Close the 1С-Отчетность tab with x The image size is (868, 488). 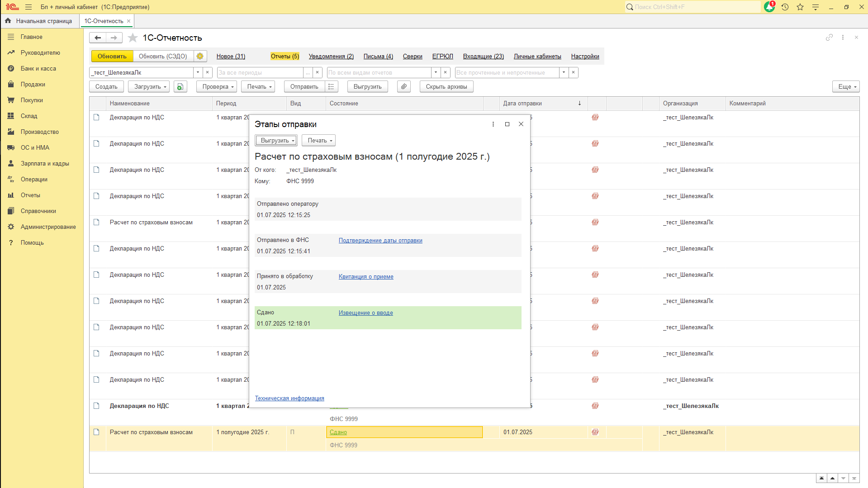(129, 21)
